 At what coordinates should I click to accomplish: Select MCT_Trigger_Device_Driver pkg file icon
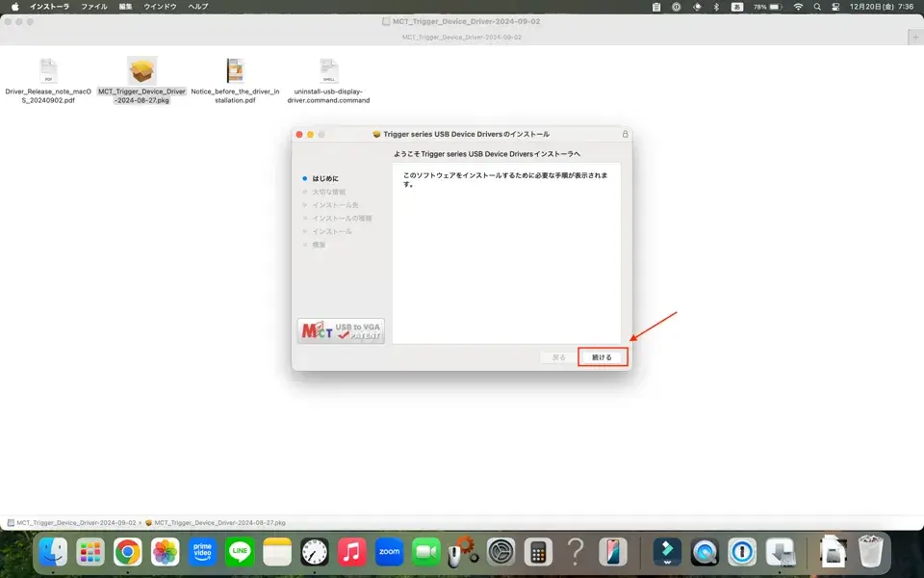[x=142, y=70]
